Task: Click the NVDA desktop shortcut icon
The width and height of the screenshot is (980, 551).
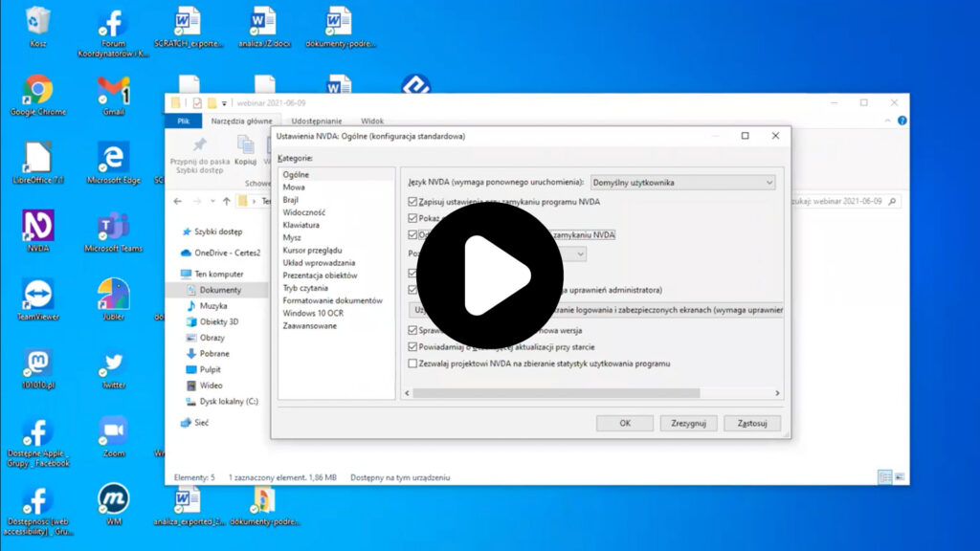Action: (x=38, y=231)
